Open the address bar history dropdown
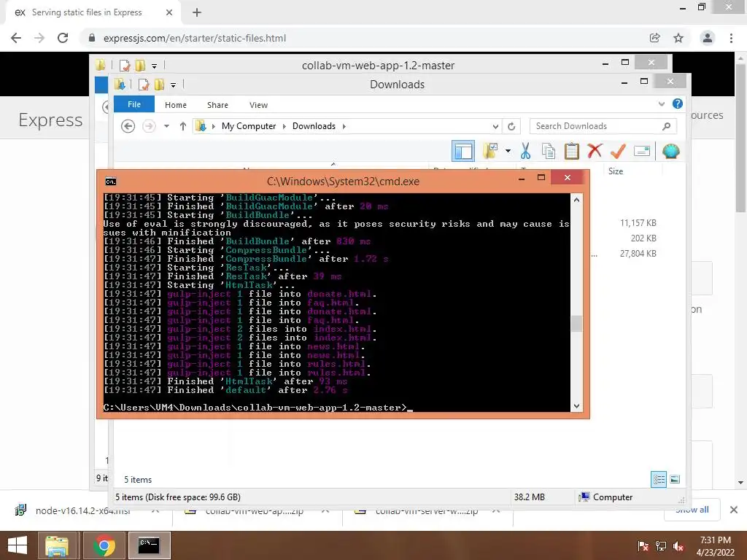This screenshot has width=747, height=560. point(495,126)
